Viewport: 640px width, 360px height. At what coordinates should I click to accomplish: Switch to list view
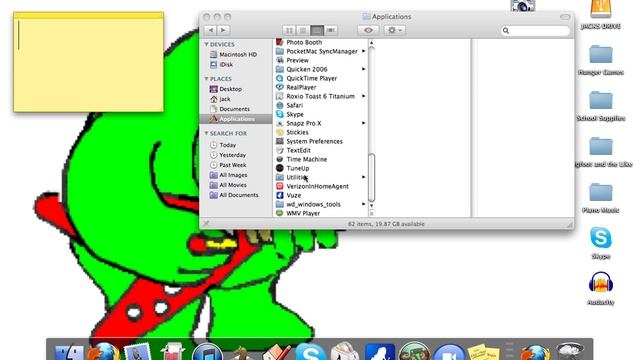coord(303,30)
